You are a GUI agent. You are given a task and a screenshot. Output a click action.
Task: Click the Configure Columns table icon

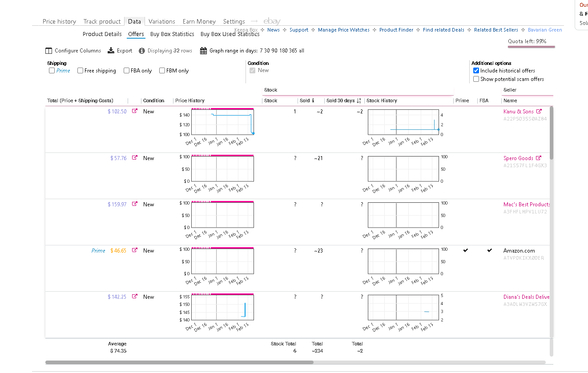(49, 51)
